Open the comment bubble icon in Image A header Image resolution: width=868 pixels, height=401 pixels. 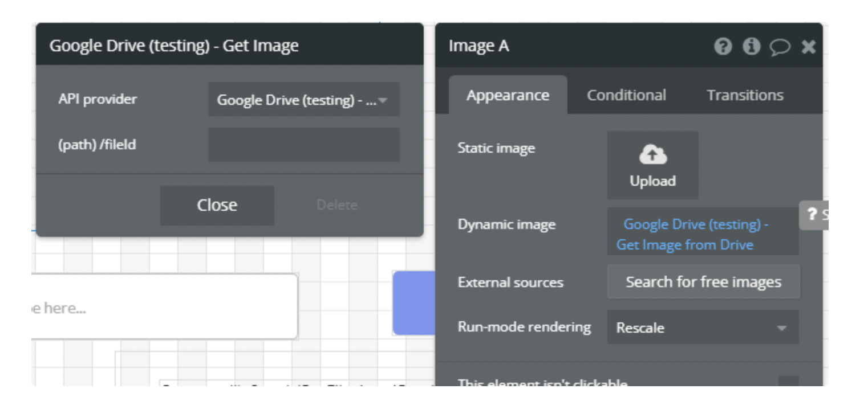click(x=779, y=47)
